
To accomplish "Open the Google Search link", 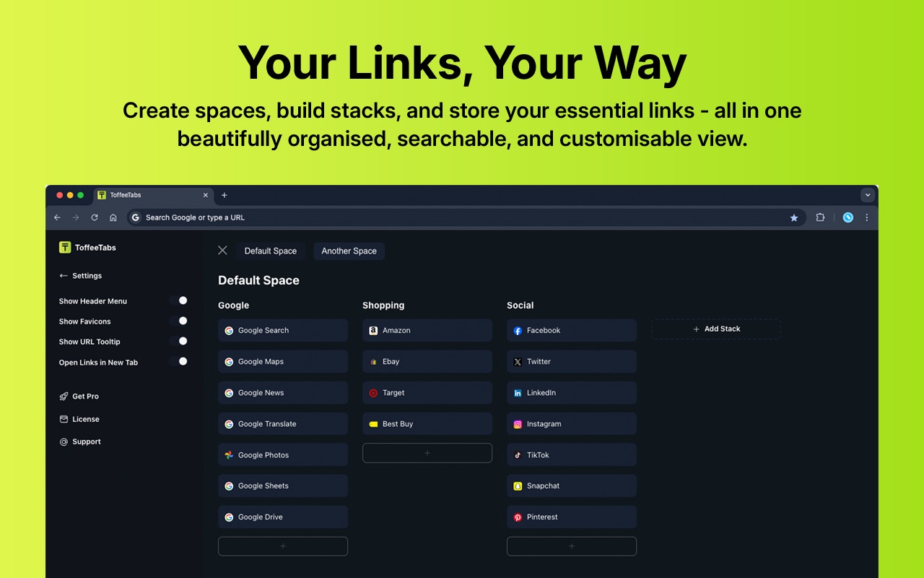I will pyautogui.click(x=283, y=330).
